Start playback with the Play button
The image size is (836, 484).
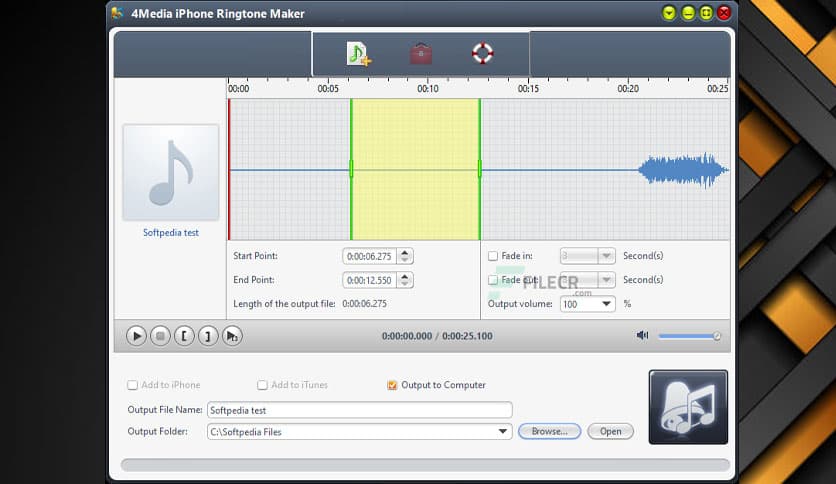click(136, 336)
